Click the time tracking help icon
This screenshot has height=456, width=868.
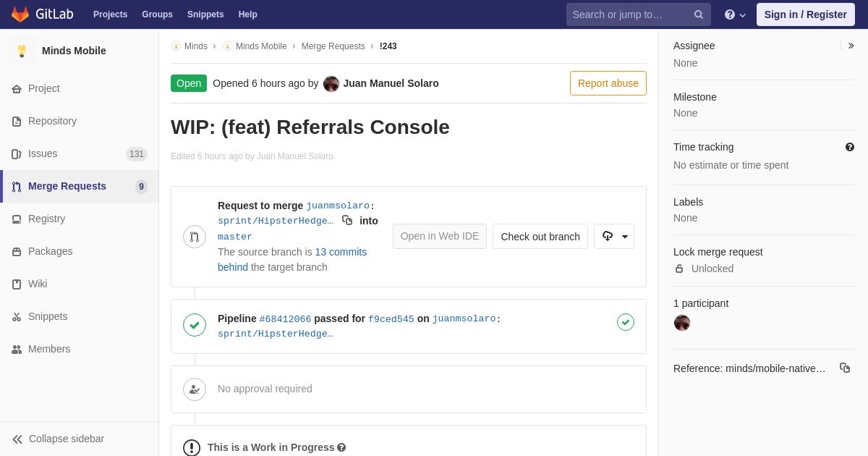click(x=850, y=147)
